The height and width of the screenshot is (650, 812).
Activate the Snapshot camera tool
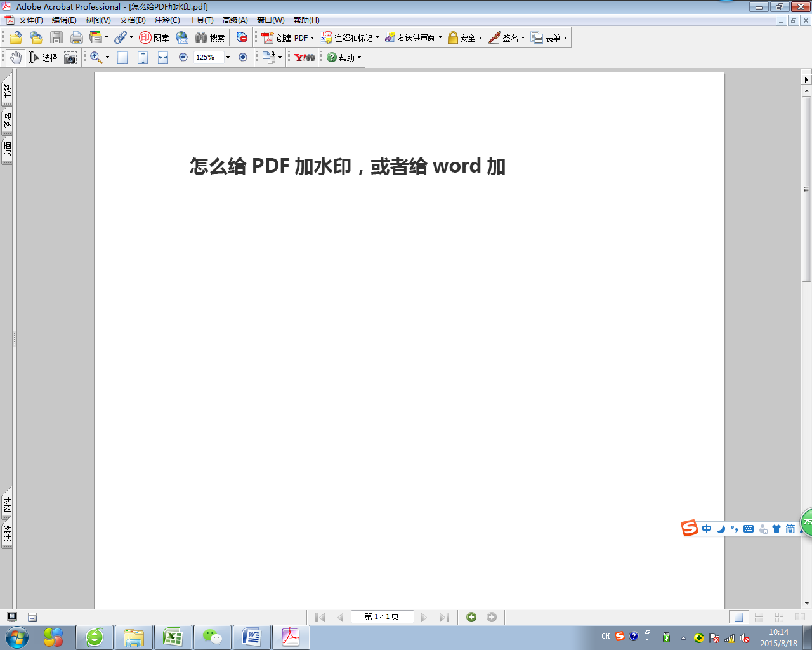click(70, 58)
